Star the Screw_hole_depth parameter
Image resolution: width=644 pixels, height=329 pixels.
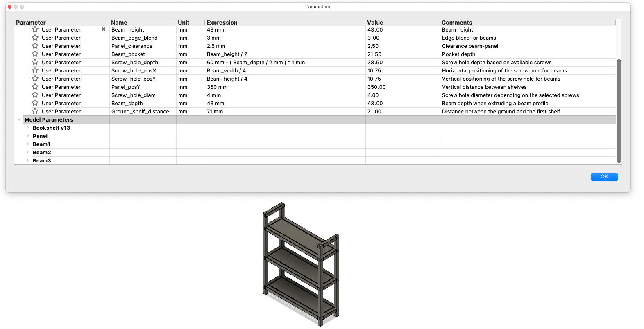(35, 62)
